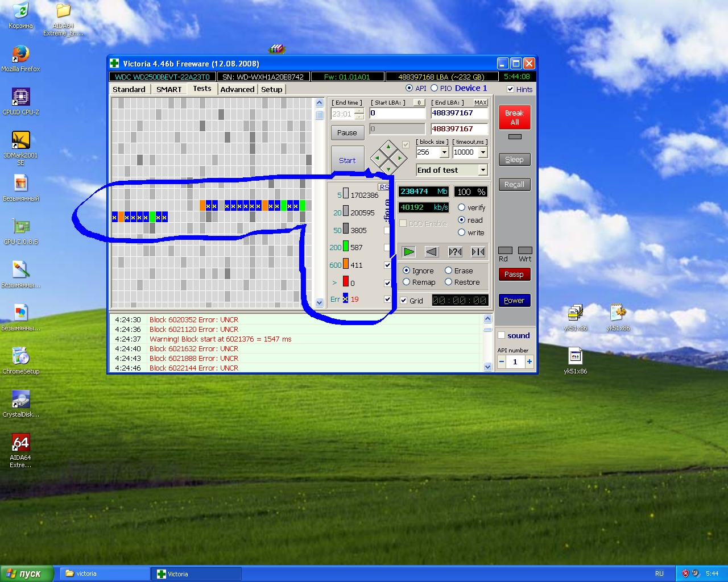Click the RU language indicator in taskbar
Viewport: 728px width, 582px height.
pos(659,573)
